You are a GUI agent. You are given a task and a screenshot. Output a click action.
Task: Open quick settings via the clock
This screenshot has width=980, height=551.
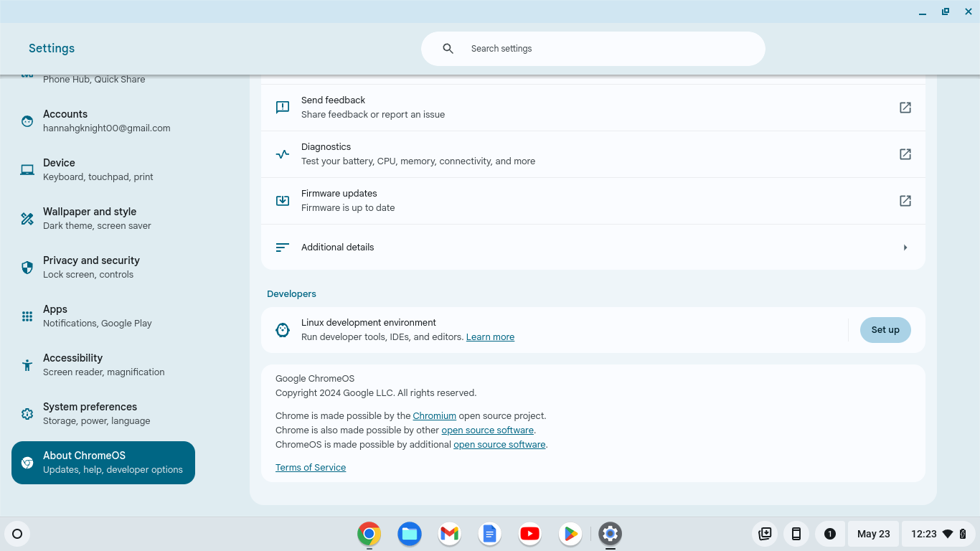click(x=939, y=534)
